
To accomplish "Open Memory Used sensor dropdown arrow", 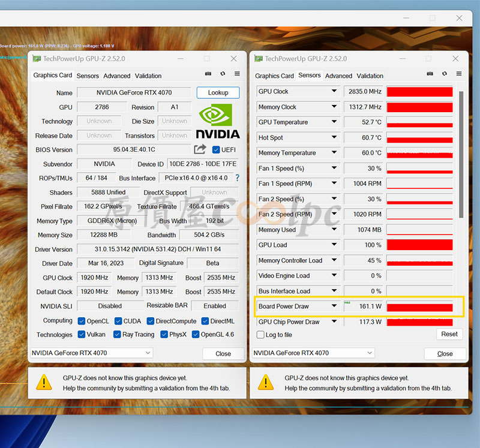I will point(334,229).
